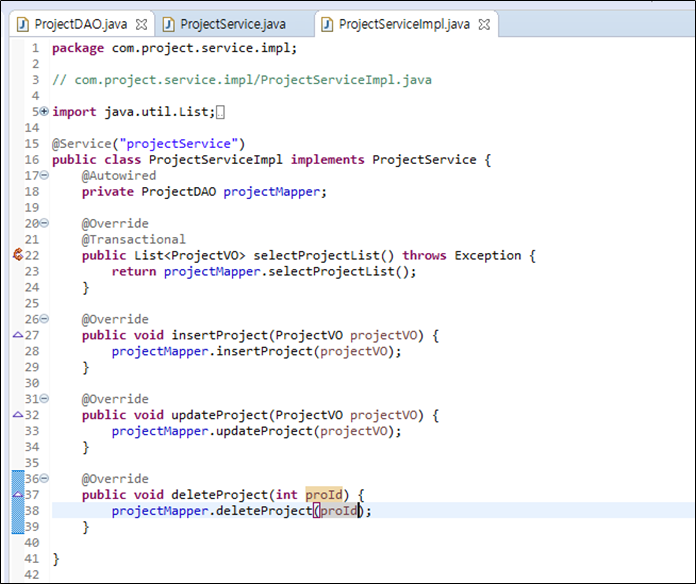Image resolution: width=696 pixels, height=584 pixels.
Task: Click the collapsed import placeholder box on line 5
Action: (220, 112)
